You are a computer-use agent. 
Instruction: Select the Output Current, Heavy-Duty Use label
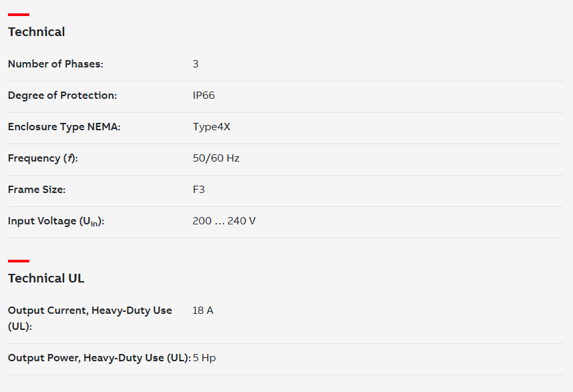tap(90, 318)
